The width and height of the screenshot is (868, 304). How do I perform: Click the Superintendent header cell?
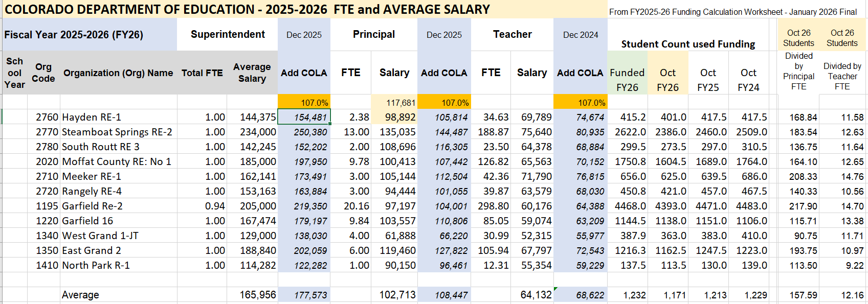pyautogui.click(x=228, y=34)
